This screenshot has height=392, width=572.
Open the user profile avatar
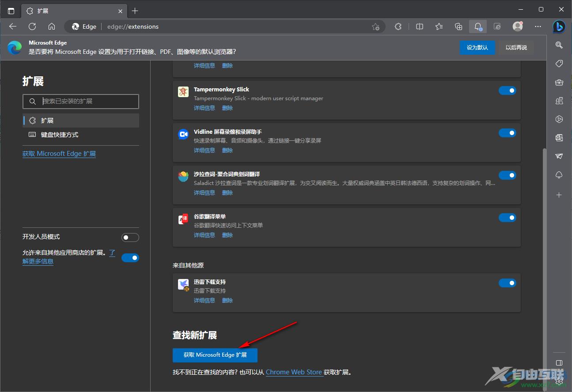518,26
